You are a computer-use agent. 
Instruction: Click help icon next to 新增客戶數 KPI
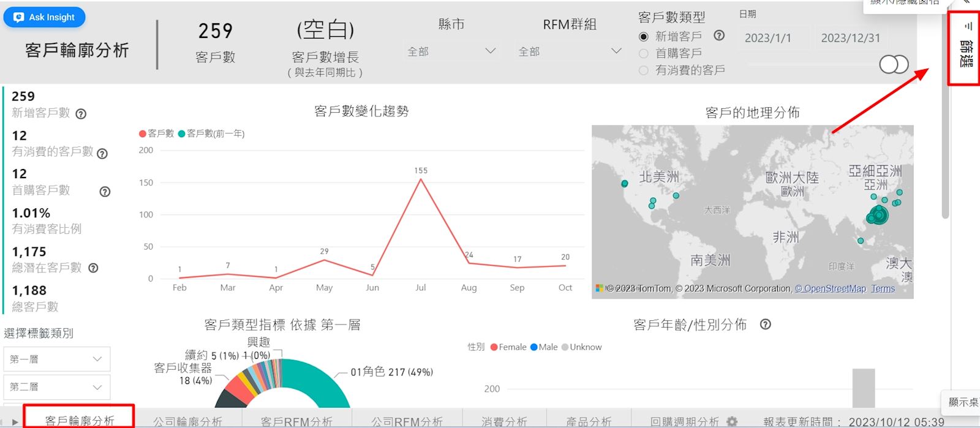[x=81, y=114]
